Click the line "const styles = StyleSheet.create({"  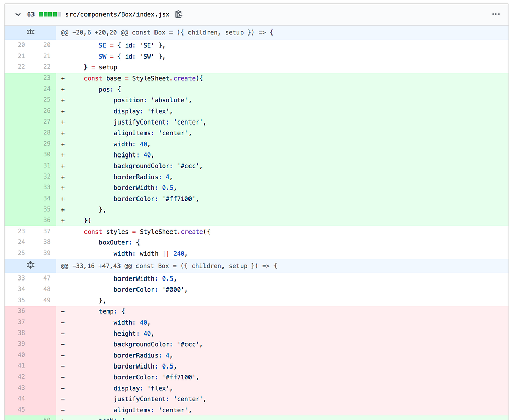(x=147, y=232)
